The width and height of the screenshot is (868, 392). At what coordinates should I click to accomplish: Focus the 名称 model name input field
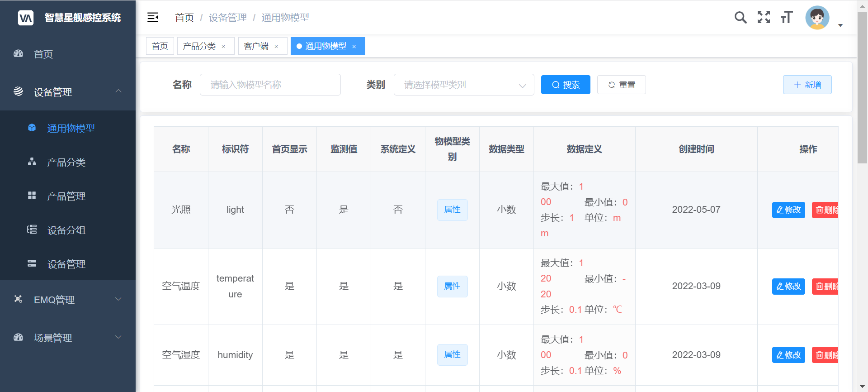click(270, 85)
